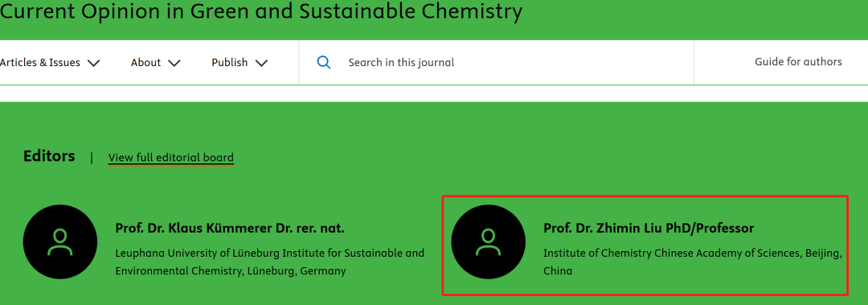The image size is (868, 305).
Task: Open the Publish menu label
Action: (x=230, y=63)
